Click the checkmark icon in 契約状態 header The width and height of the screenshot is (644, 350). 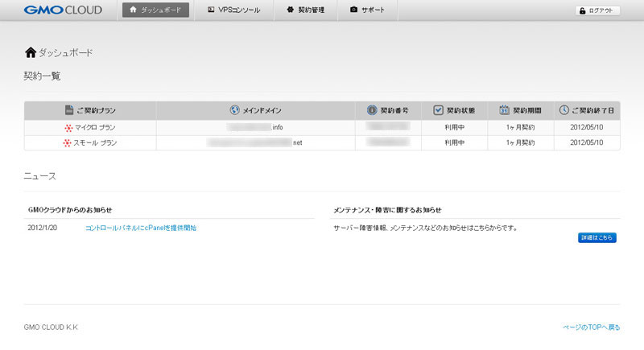(439, 110)
